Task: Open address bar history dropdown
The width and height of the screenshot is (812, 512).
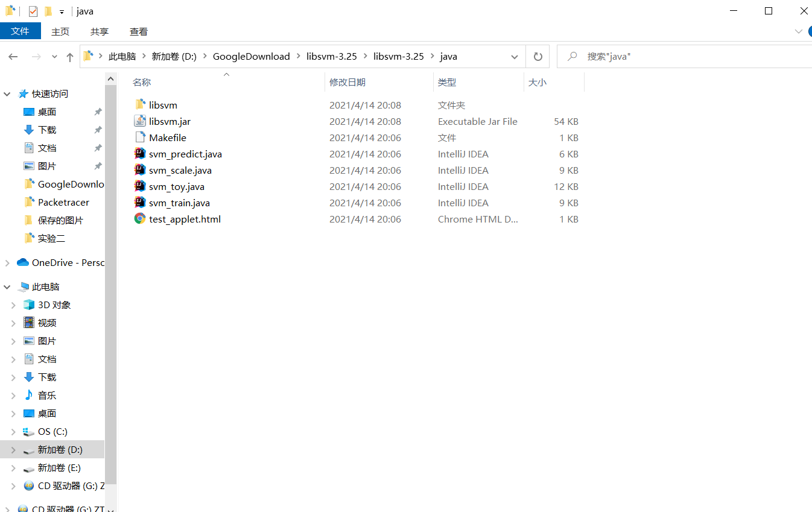Action: (x=515, y=57)
